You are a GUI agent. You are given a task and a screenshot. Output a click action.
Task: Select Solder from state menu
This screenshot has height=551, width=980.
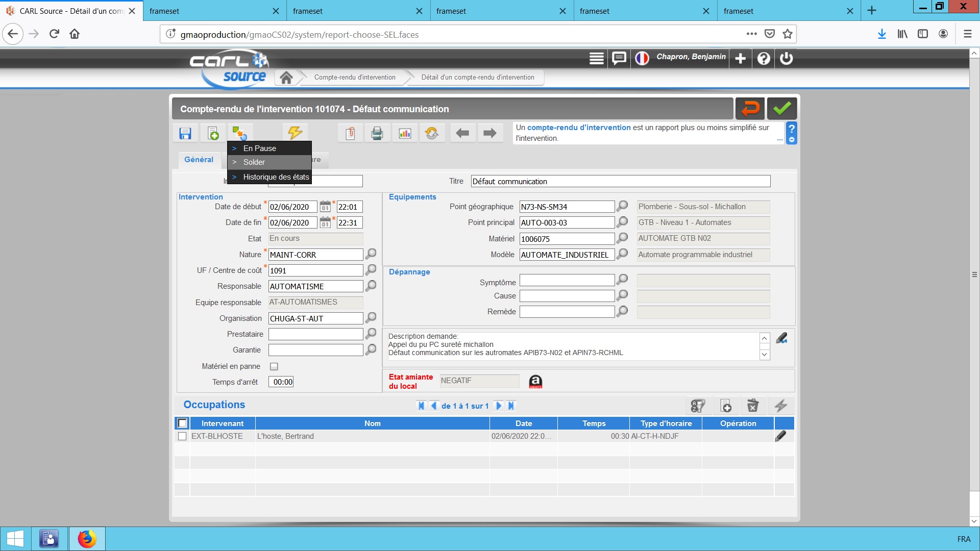click(254, 162)
